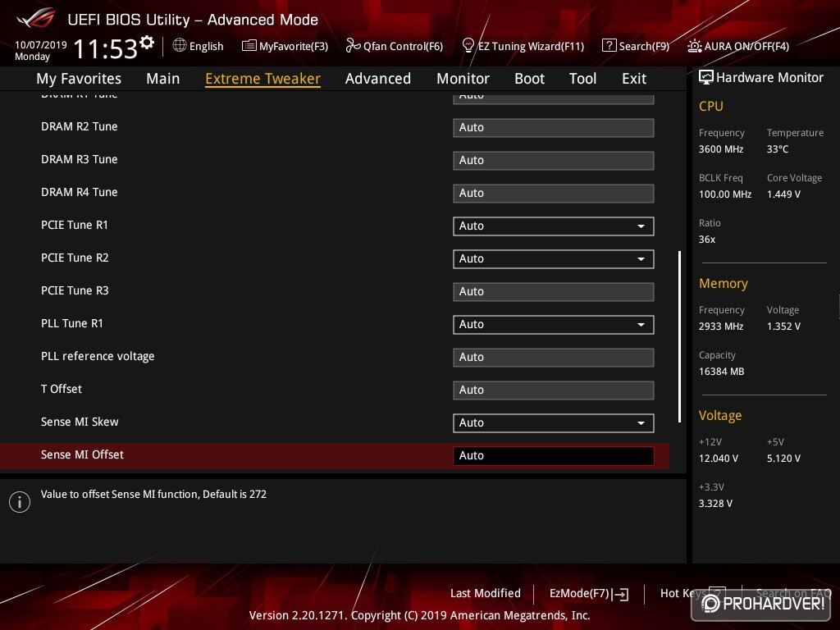This screenshot has width=840, height=630.
Task: Click the +3.3V 3.328 V reading
Action: point(715,503)
